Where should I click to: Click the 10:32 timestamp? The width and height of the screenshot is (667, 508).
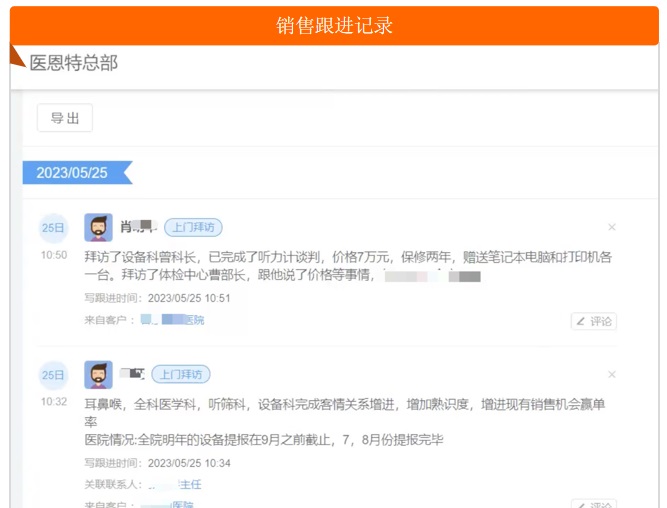coord(54,402)
